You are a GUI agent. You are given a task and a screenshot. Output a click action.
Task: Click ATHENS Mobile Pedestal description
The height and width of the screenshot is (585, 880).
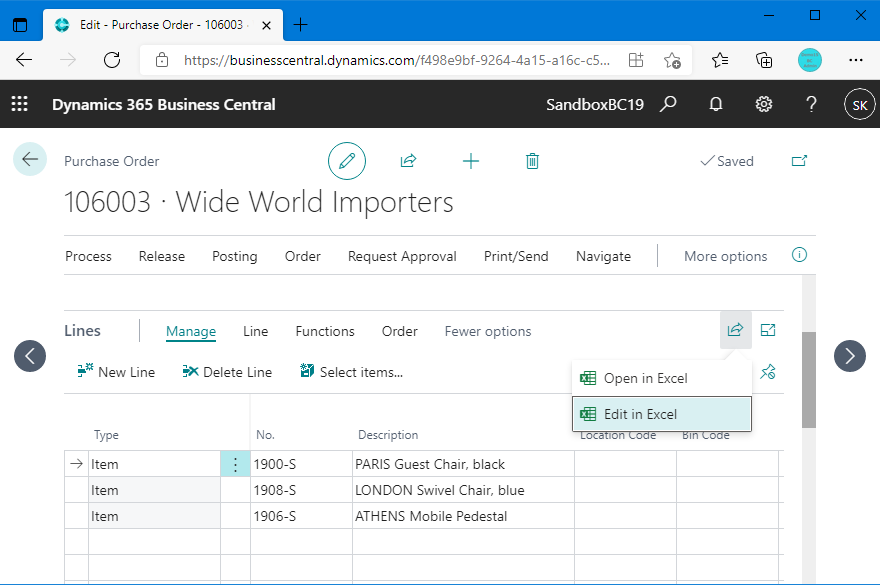click(x=463, y=516)
